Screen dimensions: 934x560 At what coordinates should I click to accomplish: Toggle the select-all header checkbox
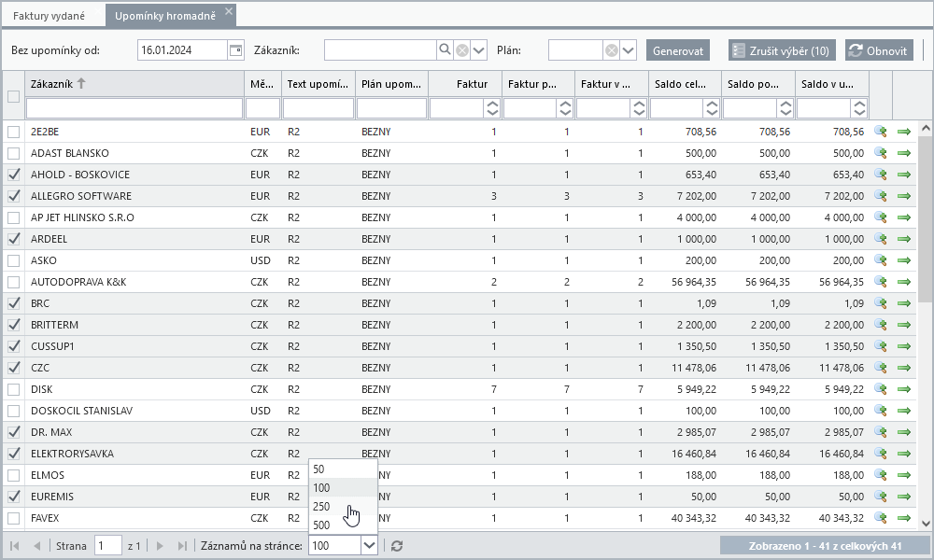coord(14,96)
